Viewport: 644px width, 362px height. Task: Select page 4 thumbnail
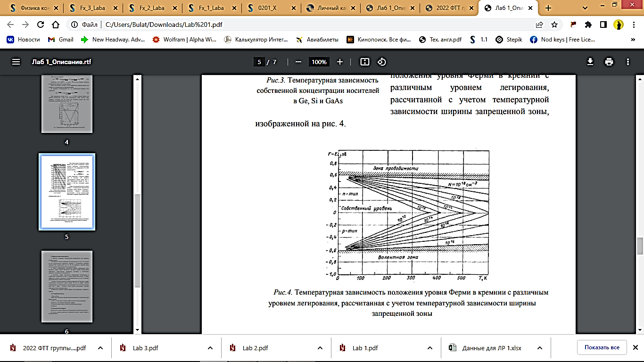pos(66,104)
